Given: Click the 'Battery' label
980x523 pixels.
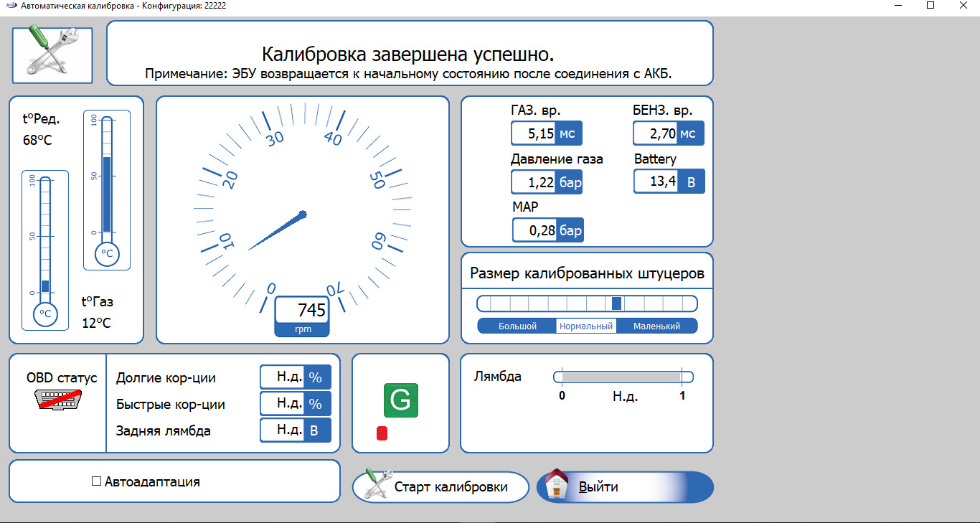Looking at the screenshot, I should (x=655, y=159).
